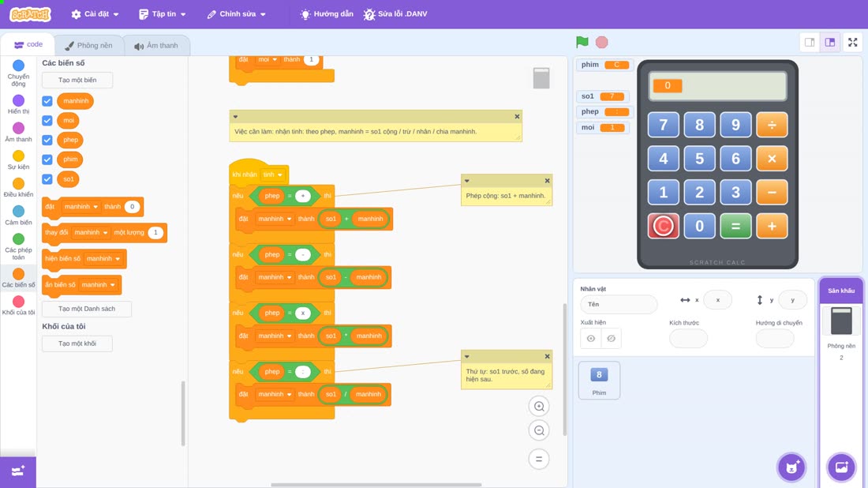Viewport: 868px width, 488px height.
Task: Select the code tab
Action: click(28, 44)
